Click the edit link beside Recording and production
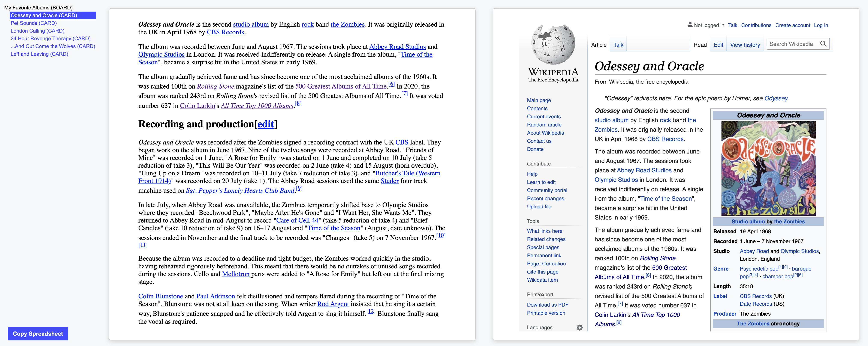Viewport: 868px width, 346px height. coord(266,124)
